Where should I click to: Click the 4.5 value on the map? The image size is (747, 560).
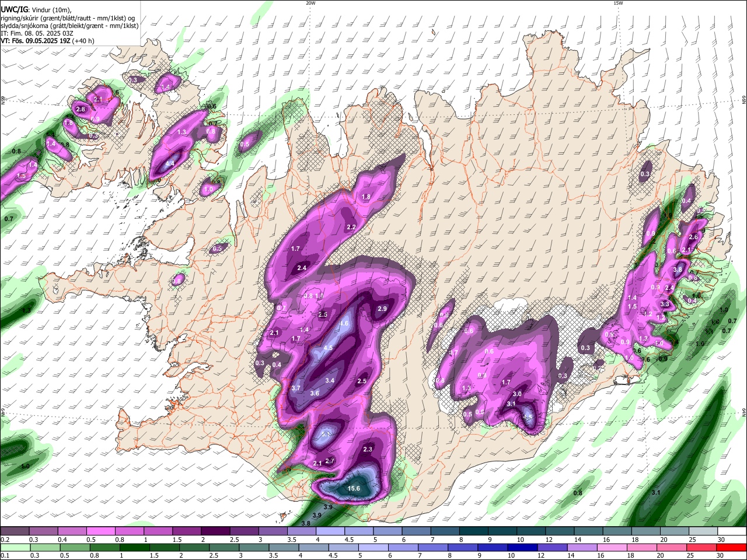(x=328, y=348)
